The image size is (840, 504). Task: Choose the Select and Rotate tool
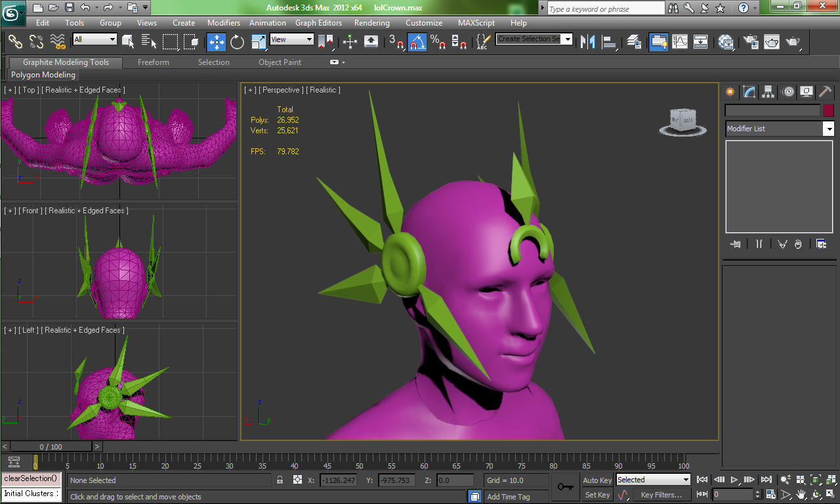(x=238, y=41)
